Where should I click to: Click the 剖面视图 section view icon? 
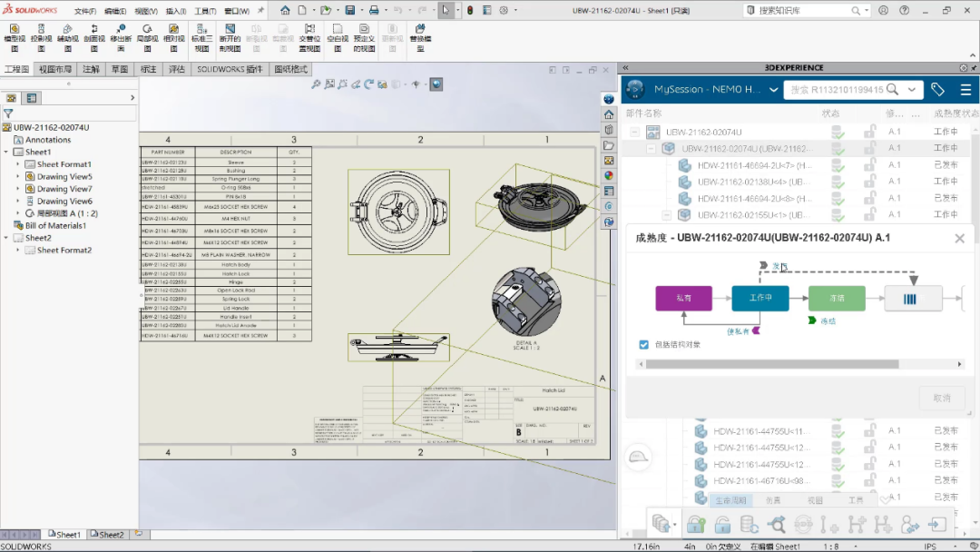(94, 37)
